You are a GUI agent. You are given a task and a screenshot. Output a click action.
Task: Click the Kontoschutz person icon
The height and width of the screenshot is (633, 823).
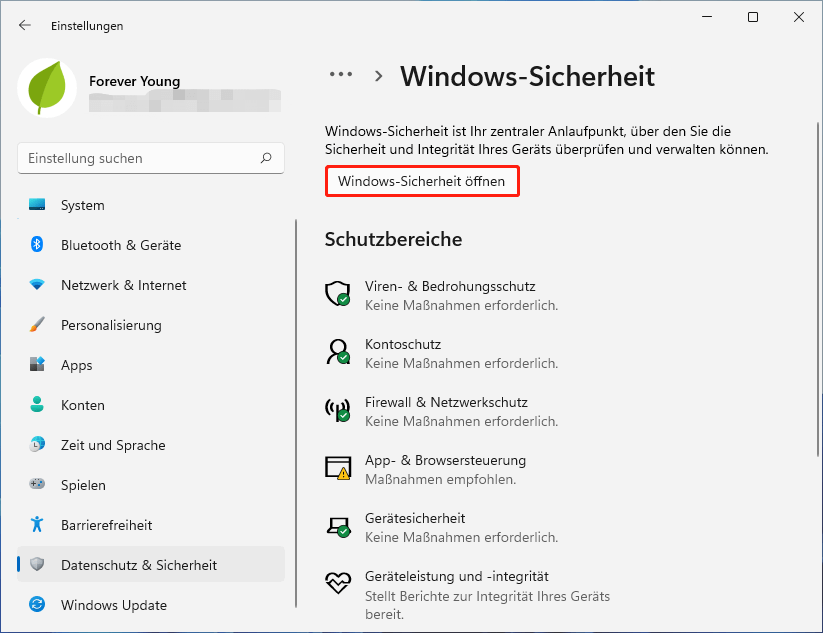coord(337,352)
